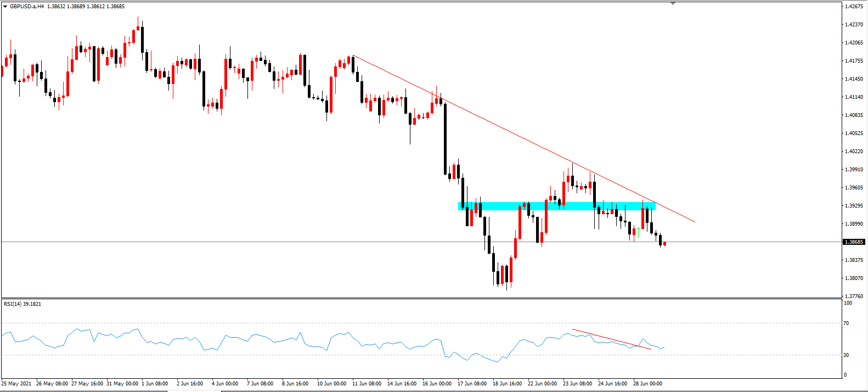Select the cyan support zone rectangle

(557, 206)
